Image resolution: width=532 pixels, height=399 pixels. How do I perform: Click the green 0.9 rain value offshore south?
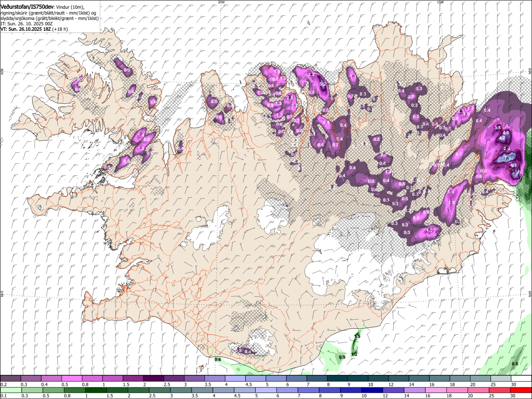coord(342,357)
